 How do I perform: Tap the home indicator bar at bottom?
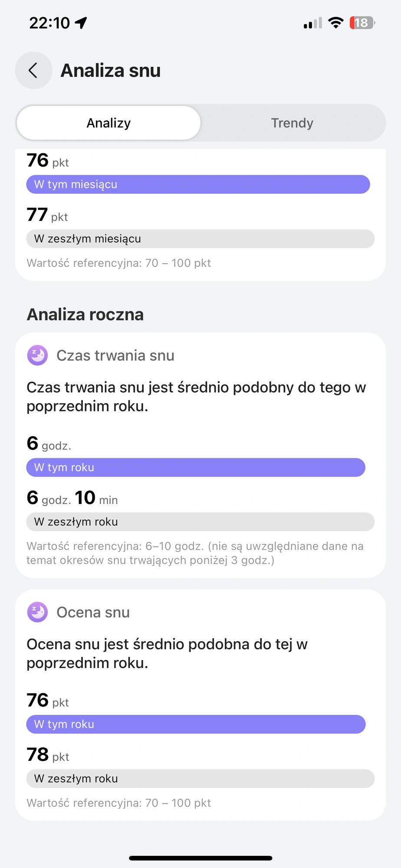pyautogui.click(x=200, y=858)
